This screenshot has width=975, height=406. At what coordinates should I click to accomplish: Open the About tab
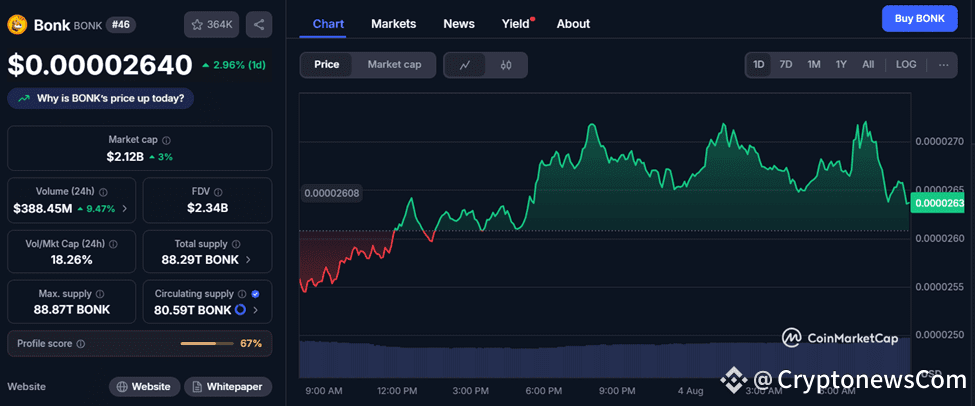coord(573,24)
